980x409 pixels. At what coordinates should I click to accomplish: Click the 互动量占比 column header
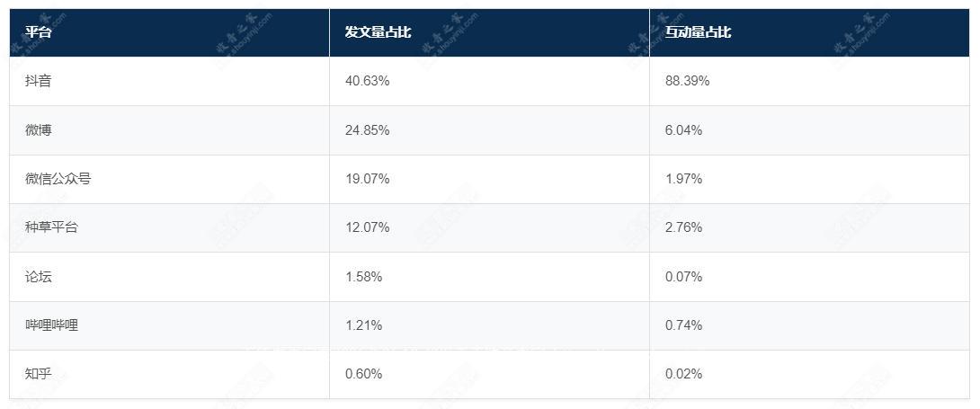click(698, 32)
